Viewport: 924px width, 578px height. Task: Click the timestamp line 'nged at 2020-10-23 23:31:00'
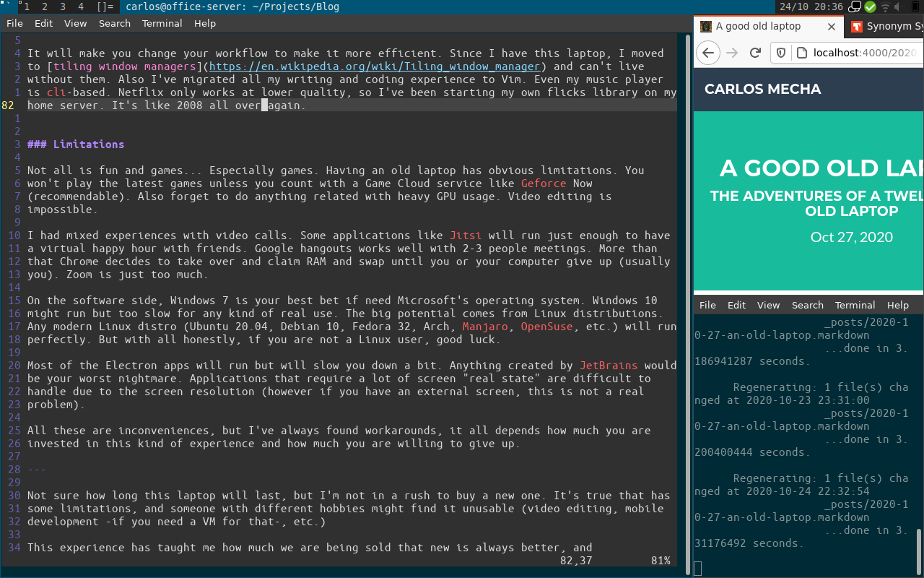click(782, 400)
